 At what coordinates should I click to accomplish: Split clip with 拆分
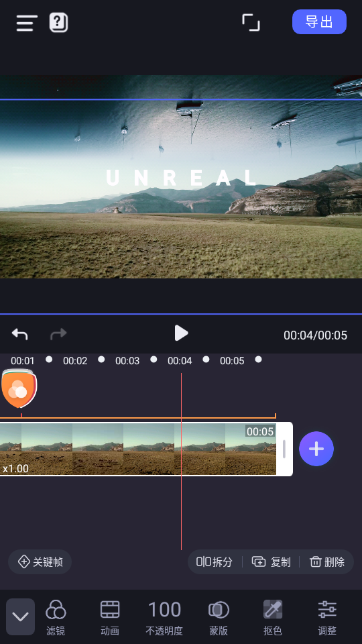(215, 562)
